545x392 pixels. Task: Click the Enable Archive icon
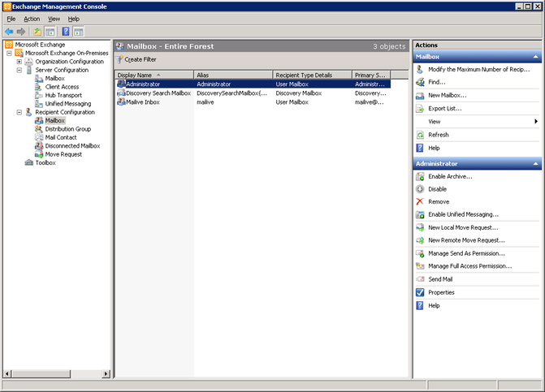pos(420,177)
